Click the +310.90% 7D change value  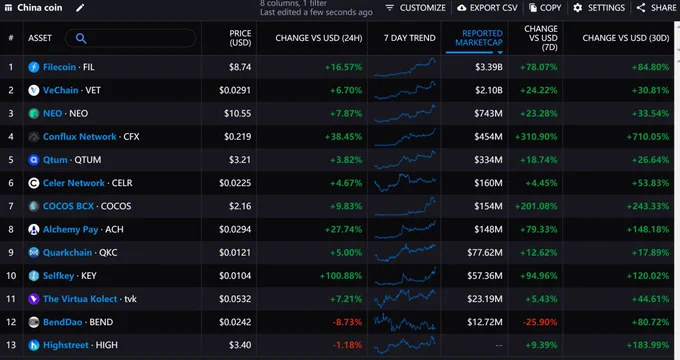click(536, 137)
